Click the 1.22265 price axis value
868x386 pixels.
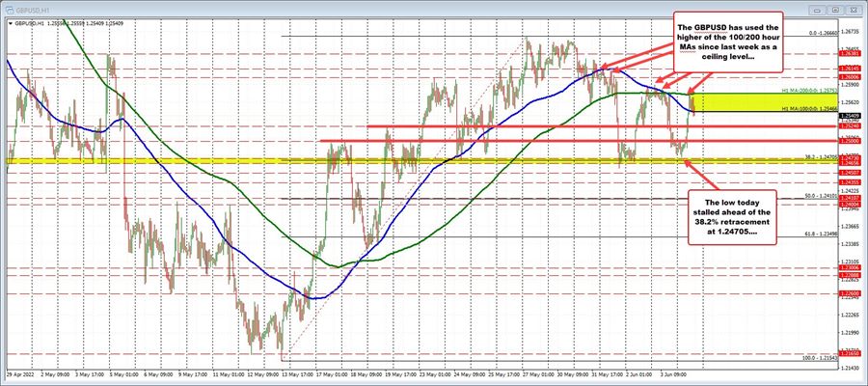pyautogui.click(x=851, y=315)
